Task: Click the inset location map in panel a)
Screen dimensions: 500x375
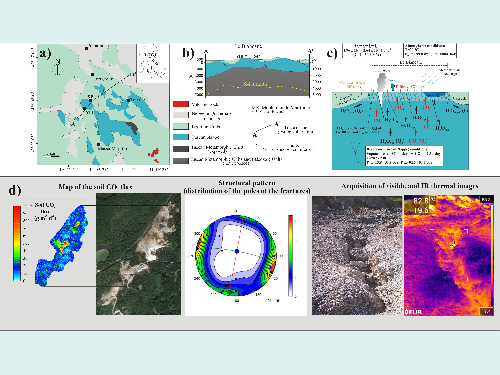Action: point(152,63)
